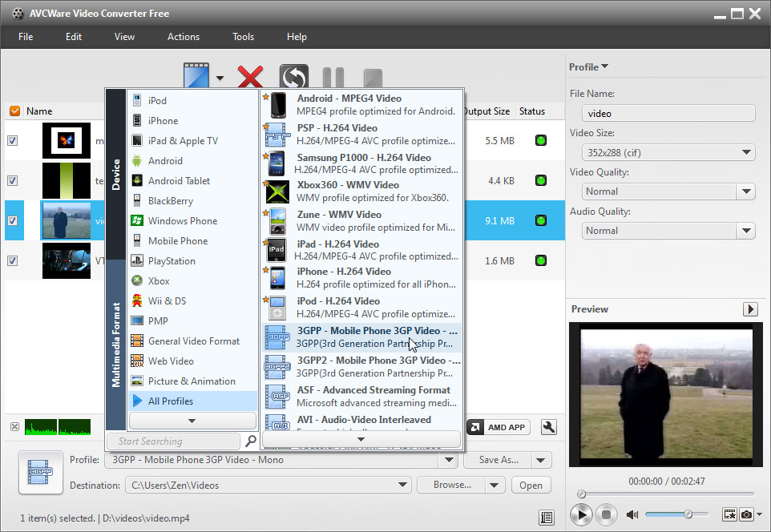This screenshot has width=771, height=532.
Task: Click the speaker volume icon
Action: pos(632,514)
